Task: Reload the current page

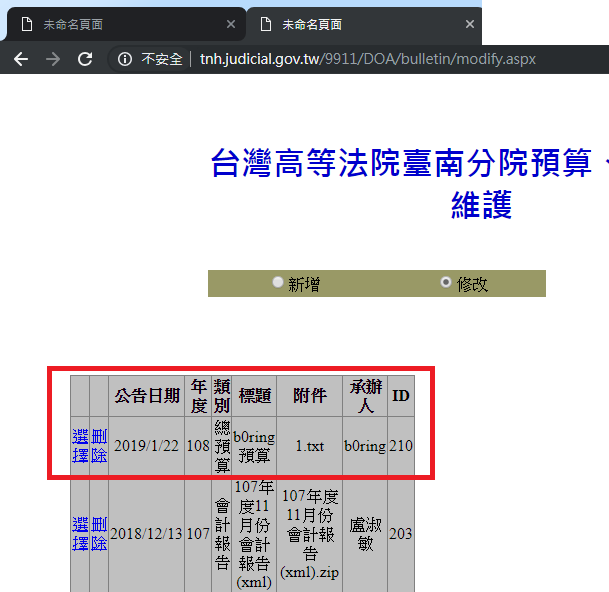Action: (85, 59)
